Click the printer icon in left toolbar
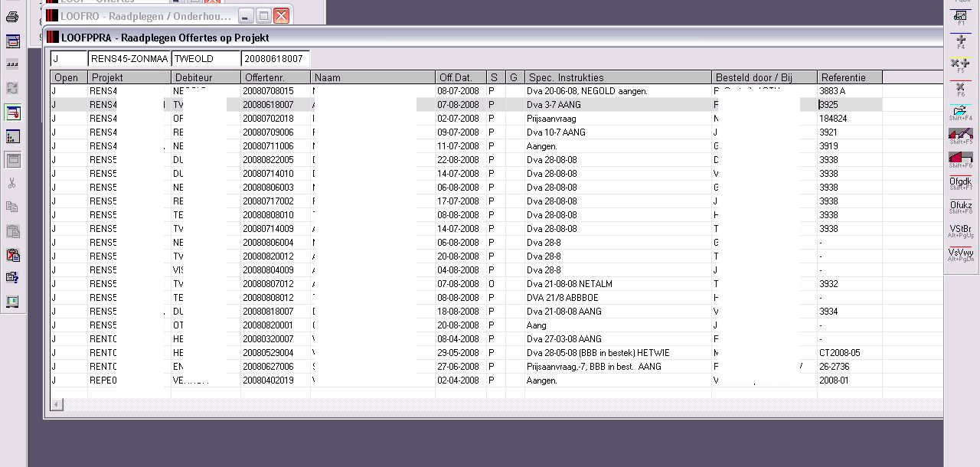 [12, 17]
